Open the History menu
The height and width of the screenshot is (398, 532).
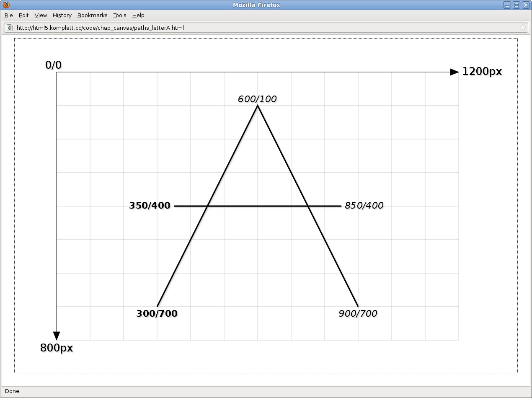[62, 15]
